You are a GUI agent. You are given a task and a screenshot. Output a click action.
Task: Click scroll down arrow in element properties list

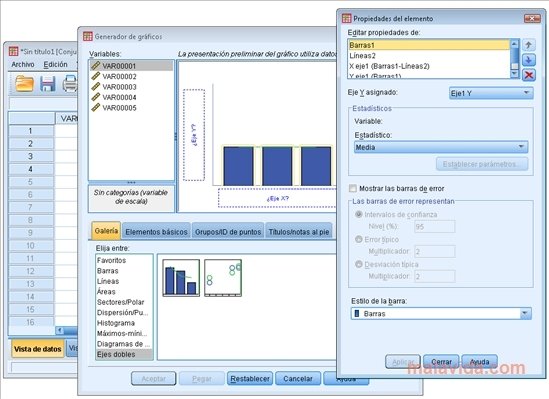tap(514, 74)
